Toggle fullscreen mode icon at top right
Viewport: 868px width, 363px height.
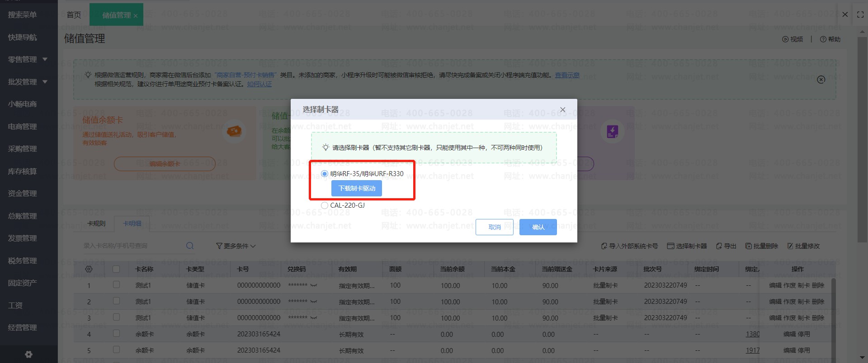tap(860, 14)
